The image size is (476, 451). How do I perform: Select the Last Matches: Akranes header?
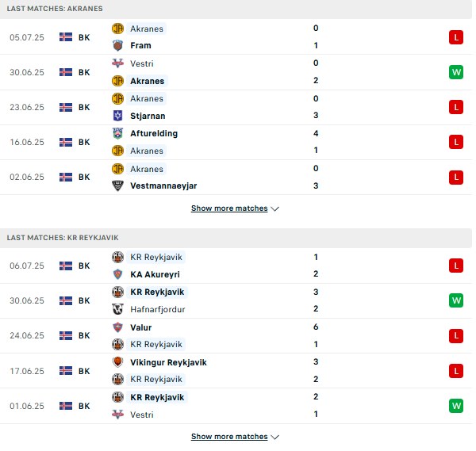[236, 9]
